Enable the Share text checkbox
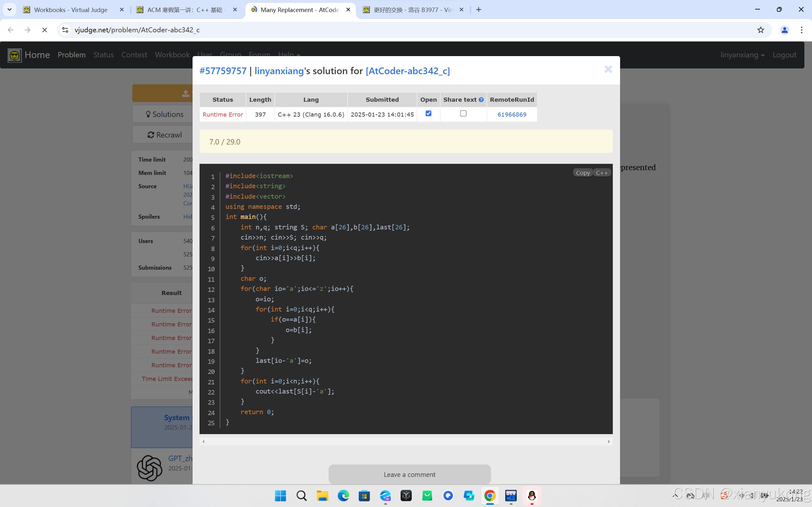812x507 pixels. (463, 113)
